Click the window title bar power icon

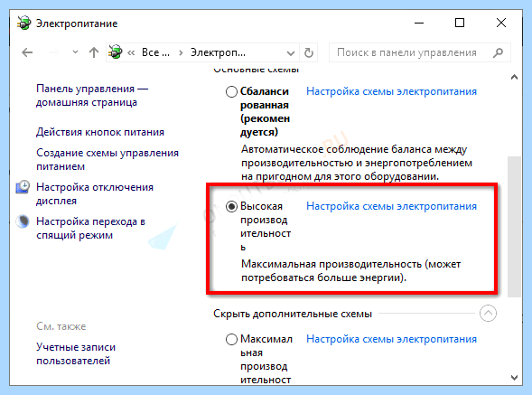pyautogui.click(x=23, y=23)
